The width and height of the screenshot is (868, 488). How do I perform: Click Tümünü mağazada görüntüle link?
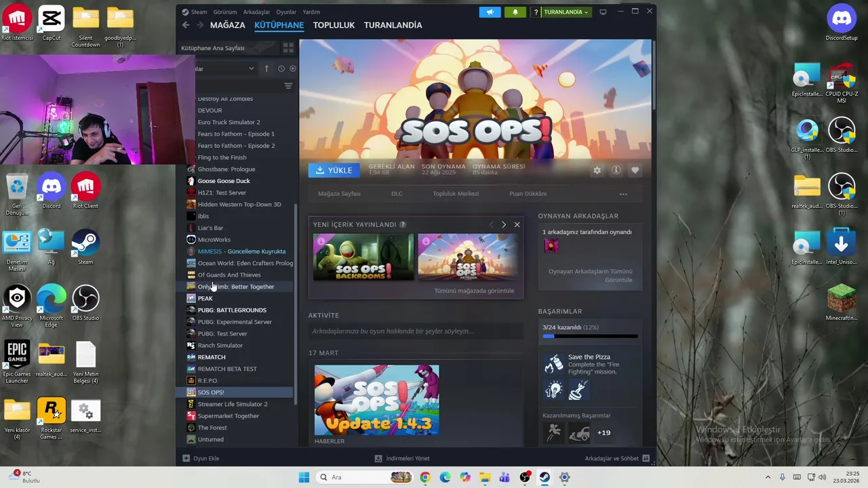474,291
